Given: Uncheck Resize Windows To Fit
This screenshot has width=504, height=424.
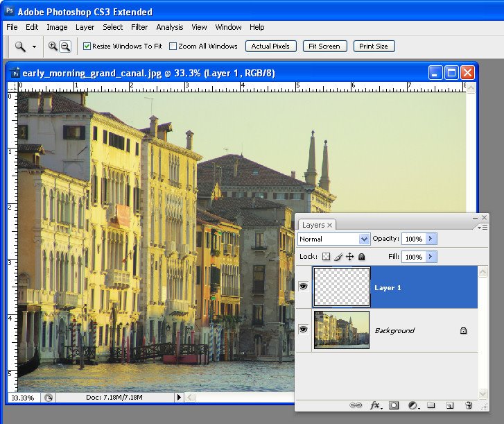Looking at the screenshot, I should [x=87, y=46].
